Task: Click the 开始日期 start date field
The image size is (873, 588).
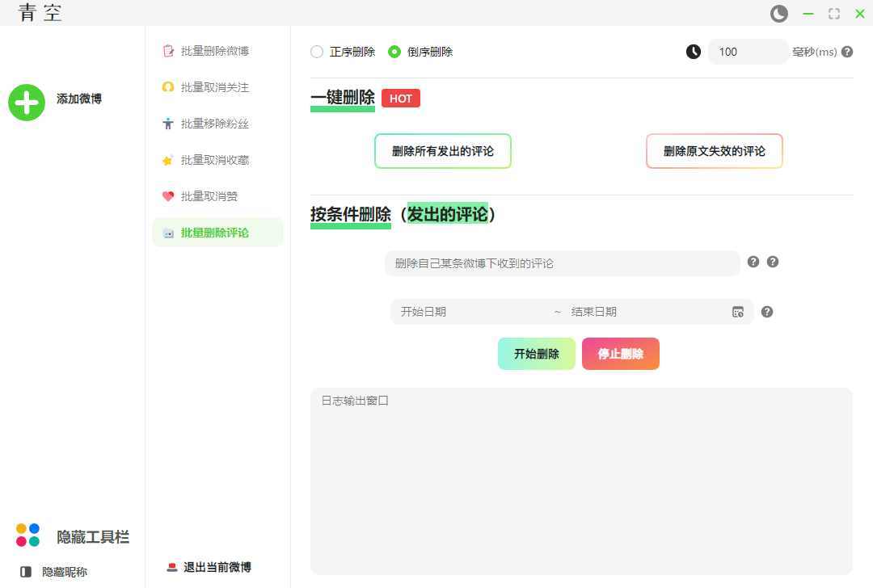Action: [x=469, y=312]
